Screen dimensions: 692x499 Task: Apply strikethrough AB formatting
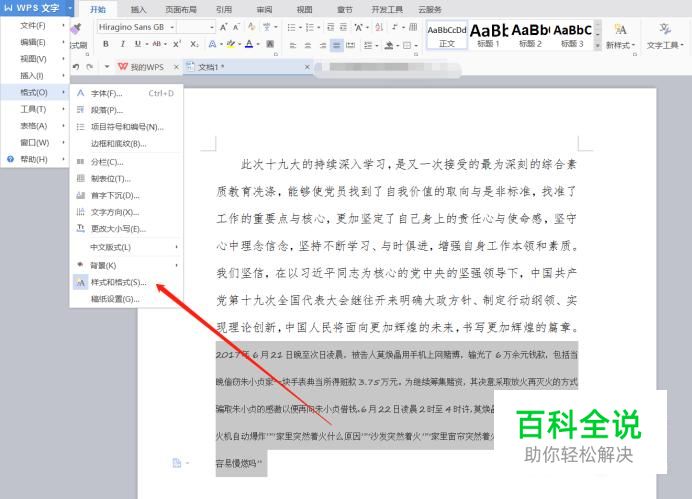tap(157, 44)
